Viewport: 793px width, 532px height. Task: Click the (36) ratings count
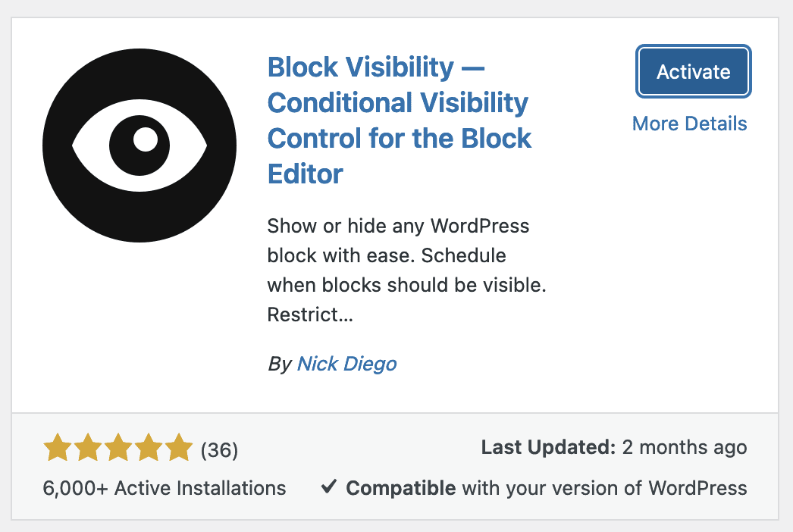[219, 450]
